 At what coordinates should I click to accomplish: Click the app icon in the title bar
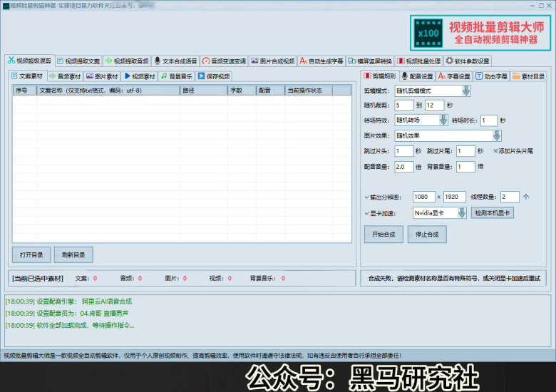click(6, 6)
